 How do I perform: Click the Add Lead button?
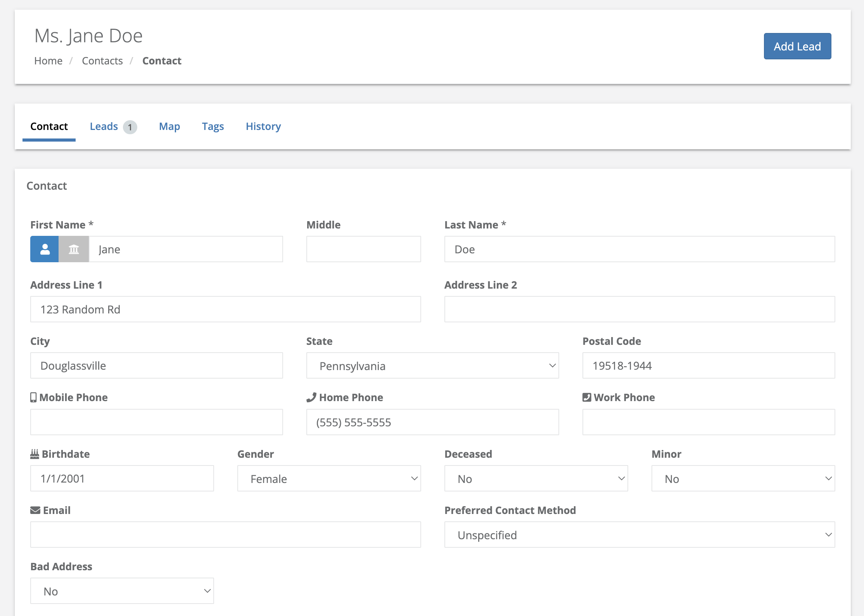click(797, 46)
